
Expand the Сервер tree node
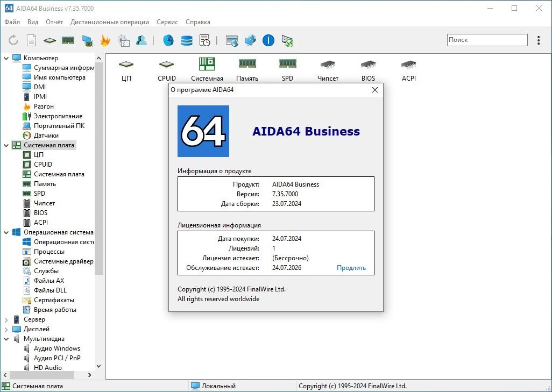[6, 319]
